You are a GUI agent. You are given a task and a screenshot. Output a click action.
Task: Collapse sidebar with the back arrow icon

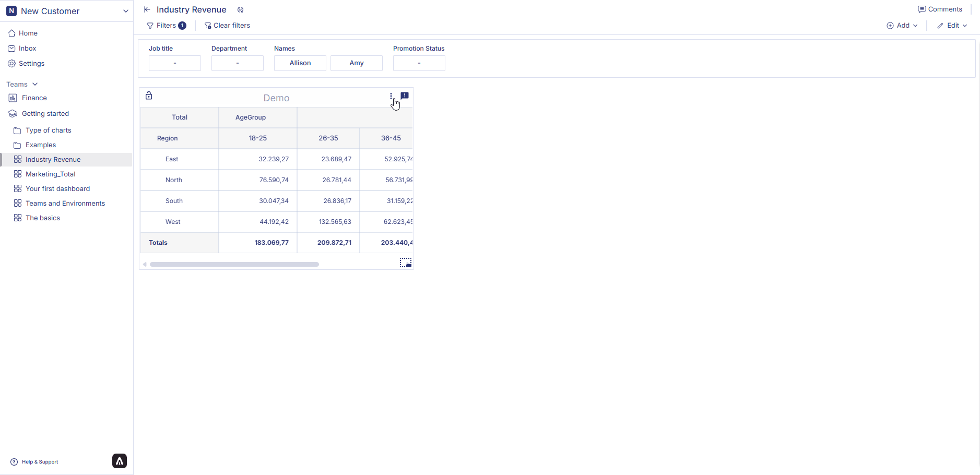(147, 10)
